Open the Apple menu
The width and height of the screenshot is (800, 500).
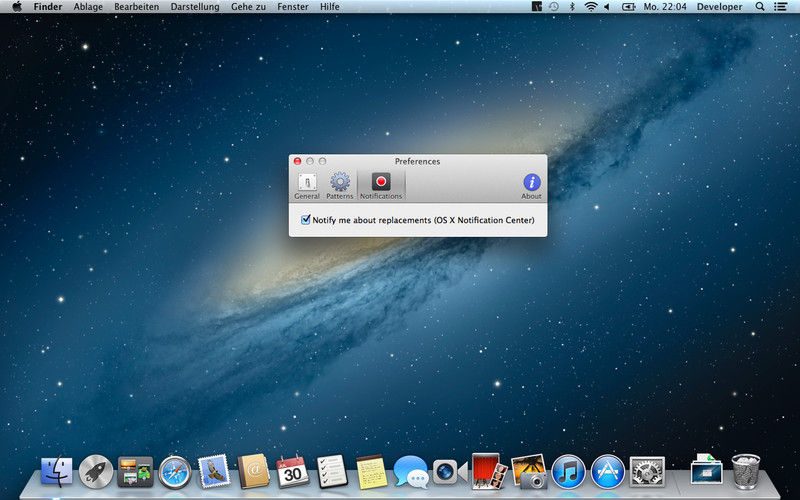click(x=17, y=7)
